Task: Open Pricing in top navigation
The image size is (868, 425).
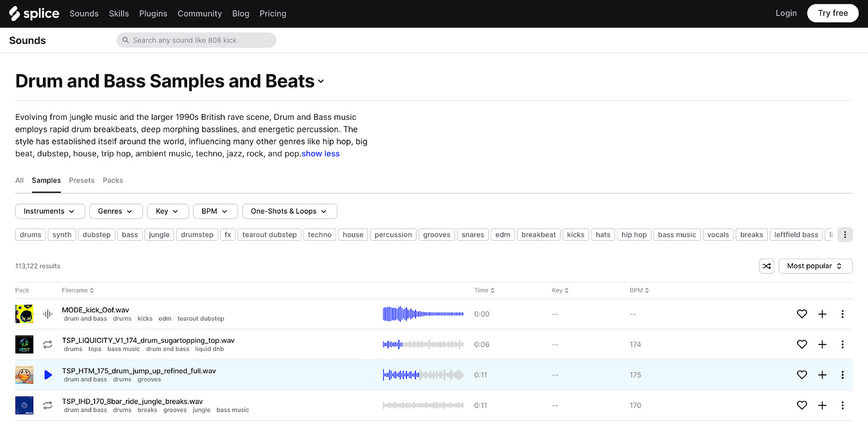Action: point(273,13)
